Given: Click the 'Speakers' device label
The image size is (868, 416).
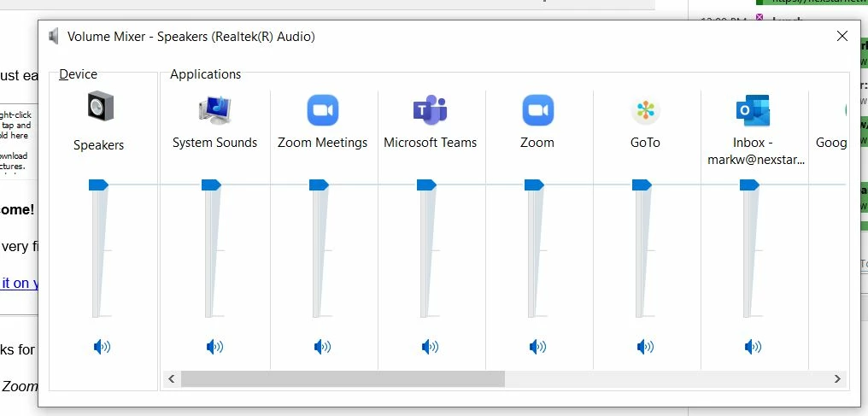Looking at the screenshot, I should tap(98, 145).
